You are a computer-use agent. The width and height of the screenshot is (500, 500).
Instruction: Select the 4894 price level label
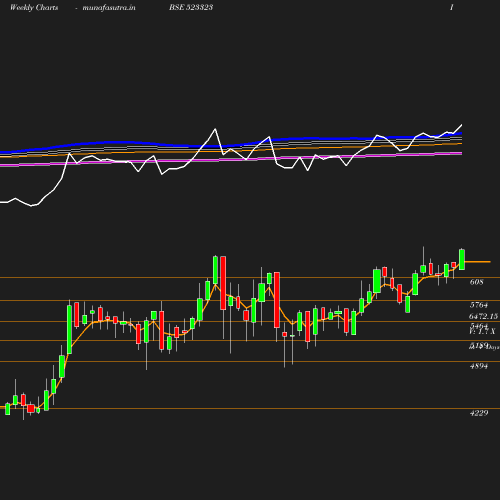[479, 366]
